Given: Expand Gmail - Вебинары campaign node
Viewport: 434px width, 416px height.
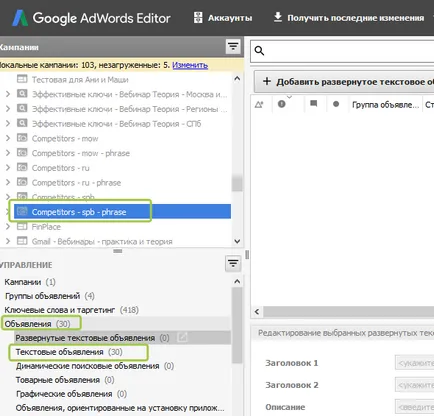Looking at the screenshot, I should click(8, 241).
